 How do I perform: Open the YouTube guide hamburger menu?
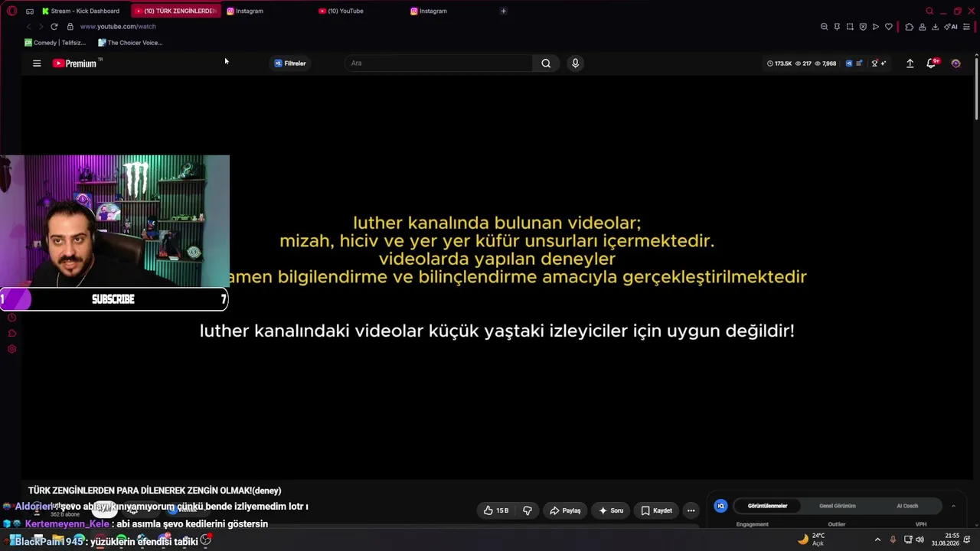pos(37,64)
